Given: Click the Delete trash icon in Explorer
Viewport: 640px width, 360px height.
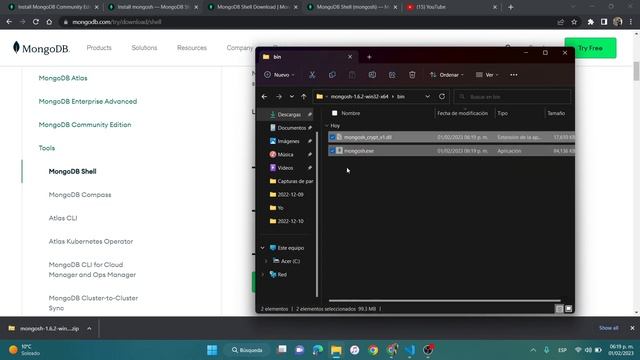Looking at the screenshot, I should click(x=412, y=75).
